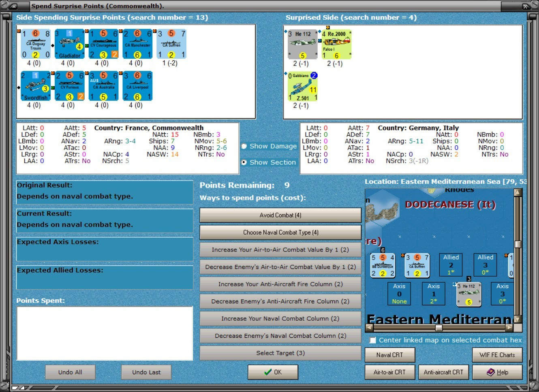Select the He 112 counter in the Surprised Side list
This screenshot has width=539, height=392.
[x=302, y=45]
